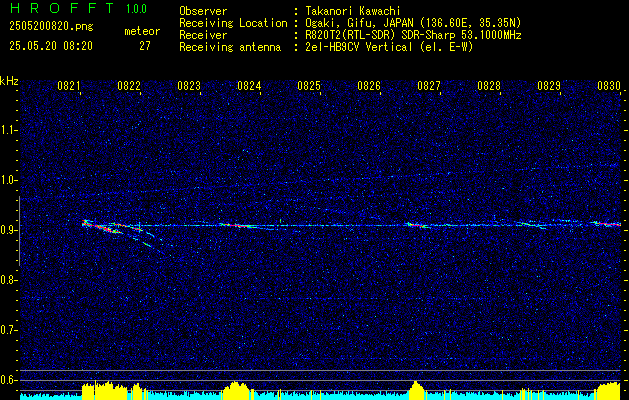Viewport: 629px width, 400px height.
Task: Click the meteor echo near 0827
Action: (417, 225)
